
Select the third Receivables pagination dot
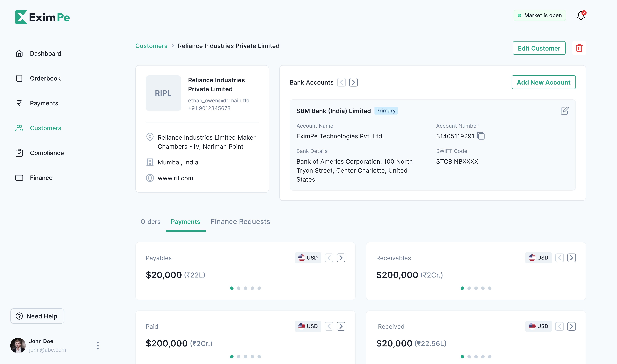tap(476, 288)
